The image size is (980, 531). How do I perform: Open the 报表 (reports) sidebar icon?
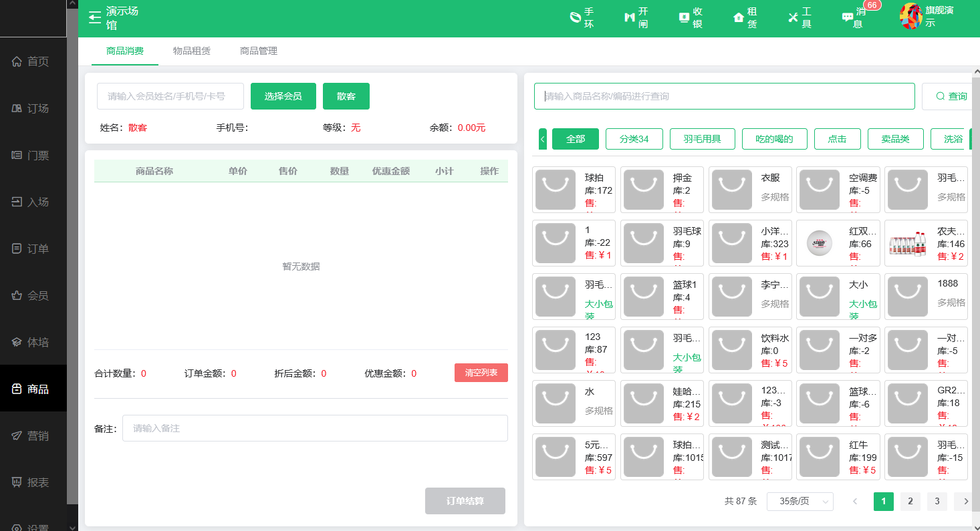point(31,482)
